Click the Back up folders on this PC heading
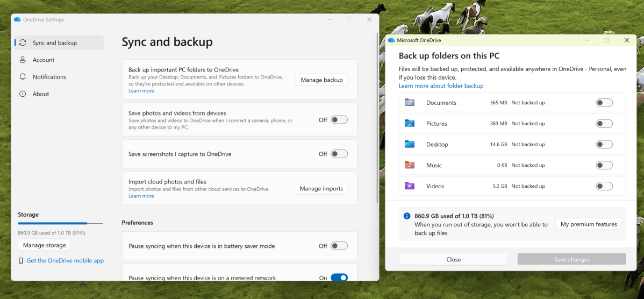This screenshot has height=299, width=644. pyautogui.click(x=449, y=56)
